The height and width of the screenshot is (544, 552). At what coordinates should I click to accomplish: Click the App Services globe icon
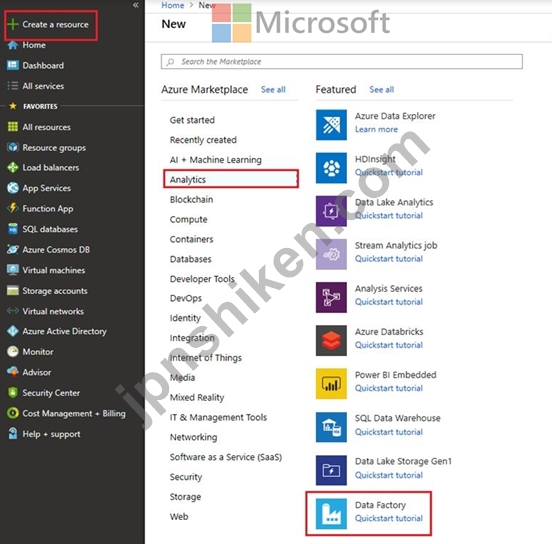click(13, 188)
